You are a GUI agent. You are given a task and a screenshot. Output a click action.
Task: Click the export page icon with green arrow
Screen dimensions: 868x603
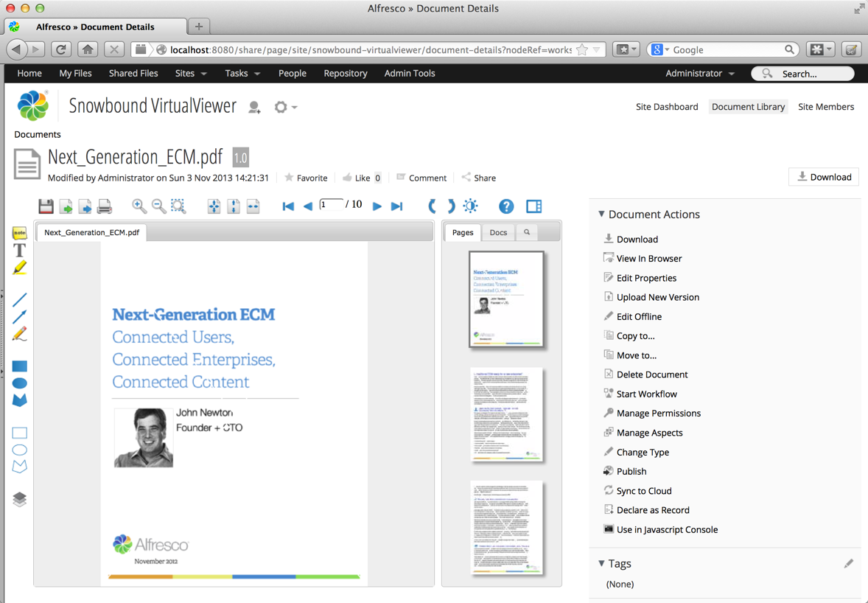[66, 206]
